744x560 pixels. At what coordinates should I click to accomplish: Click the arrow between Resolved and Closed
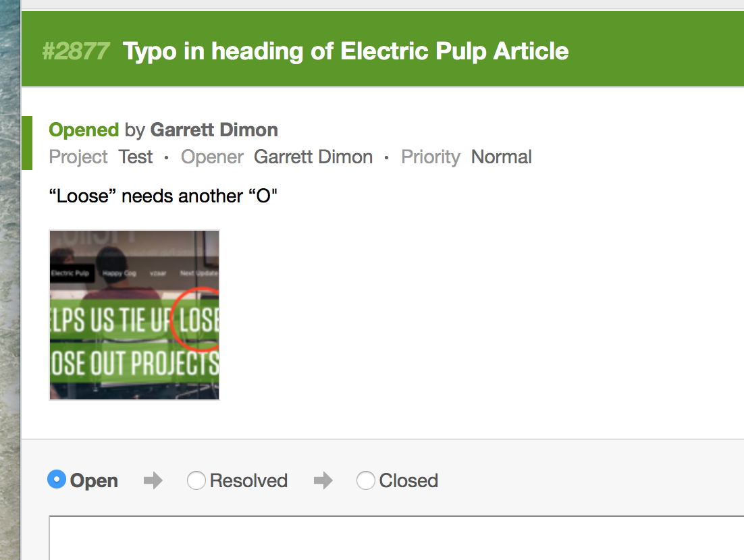[323, 480]
